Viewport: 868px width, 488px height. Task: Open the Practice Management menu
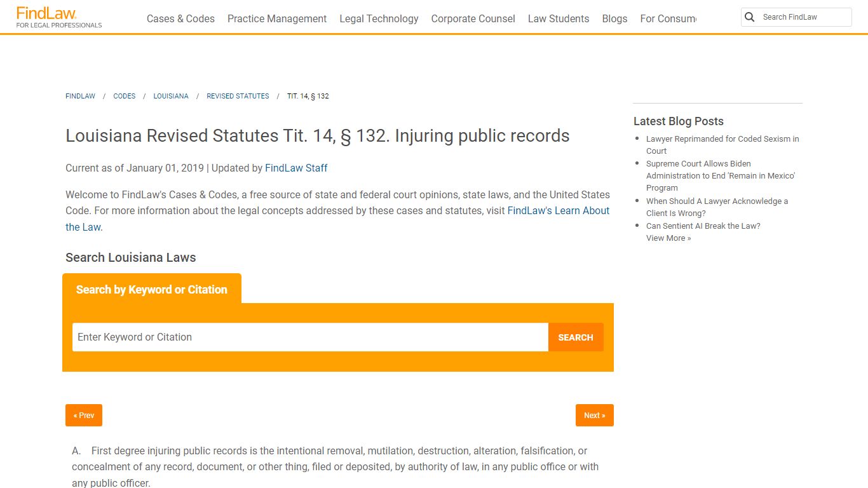click(277, 18)
